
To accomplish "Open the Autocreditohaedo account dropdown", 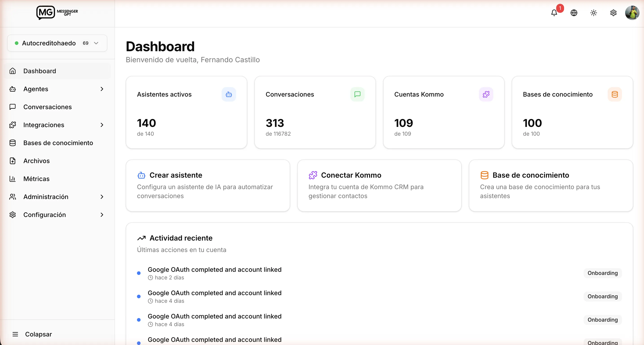I will [57, 43].
